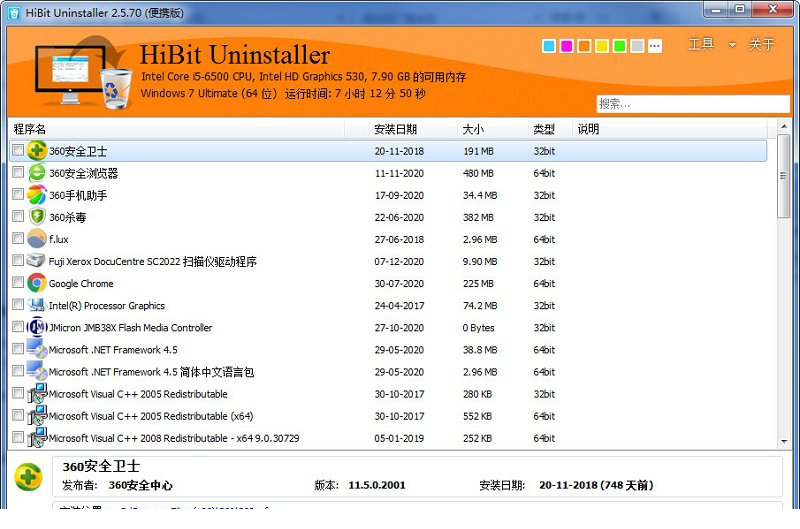Tick the checkbox for f.lux
This screenshot has height=529, width=800.
coord(18,238)
